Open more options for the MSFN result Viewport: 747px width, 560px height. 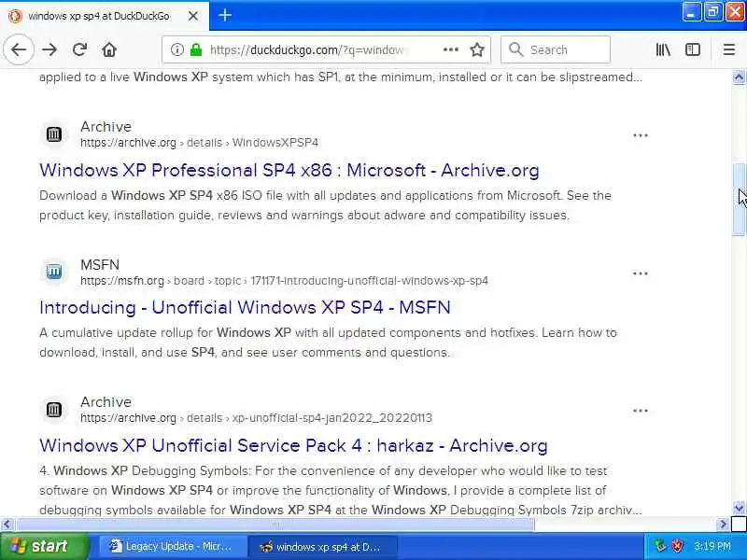(640, 273)
